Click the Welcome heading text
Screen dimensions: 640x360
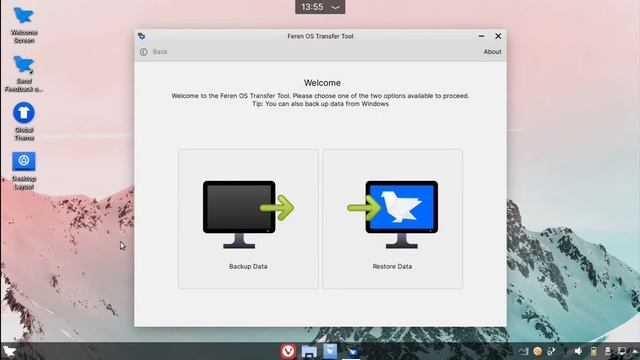(x=322, y=83)
